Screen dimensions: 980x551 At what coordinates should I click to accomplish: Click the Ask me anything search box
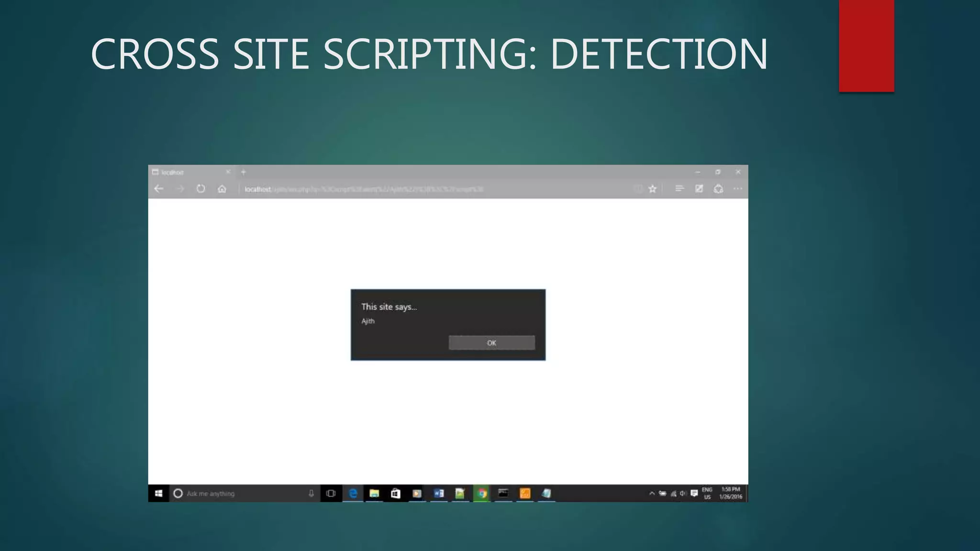click(244, 494)
